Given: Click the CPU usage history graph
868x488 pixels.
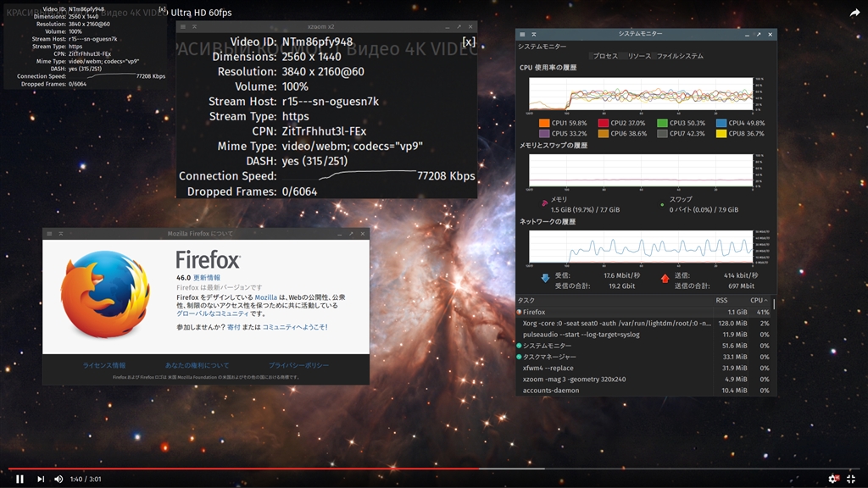Looking at the screenshot, I should click(641, 93).
